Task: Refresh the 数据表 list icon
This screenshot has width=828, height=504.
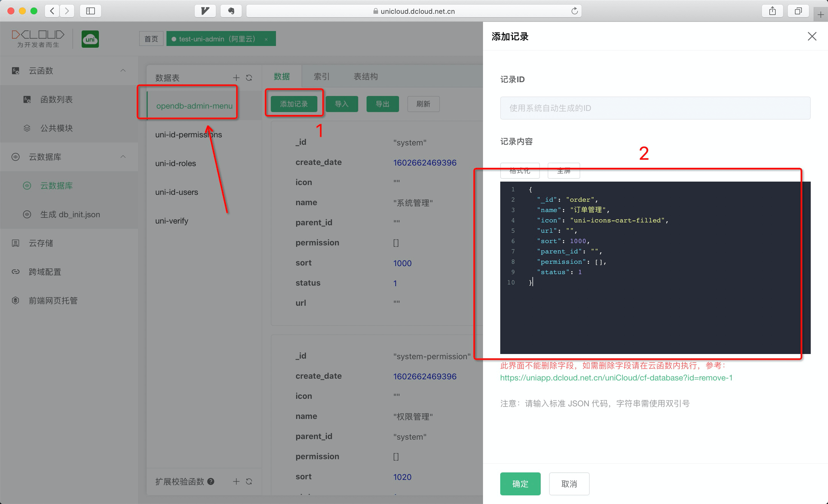Action: 249,78
